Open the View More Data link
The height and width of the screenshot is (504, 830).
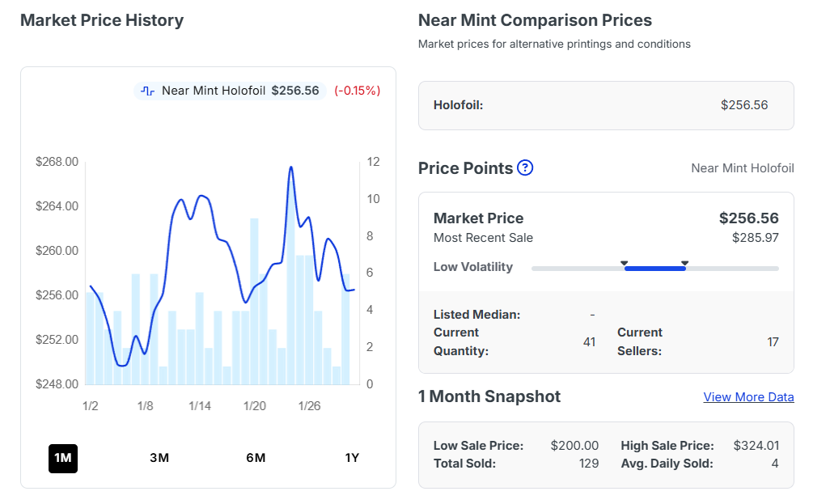click(x=748, y=397)
